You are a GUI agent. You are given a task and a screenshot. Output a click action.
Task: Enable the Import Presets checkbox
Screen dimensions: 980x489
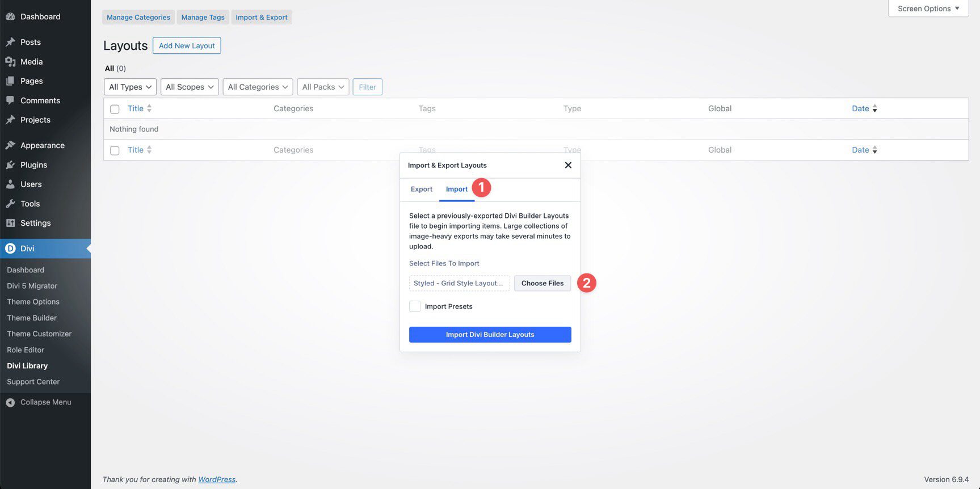[415, 306]
